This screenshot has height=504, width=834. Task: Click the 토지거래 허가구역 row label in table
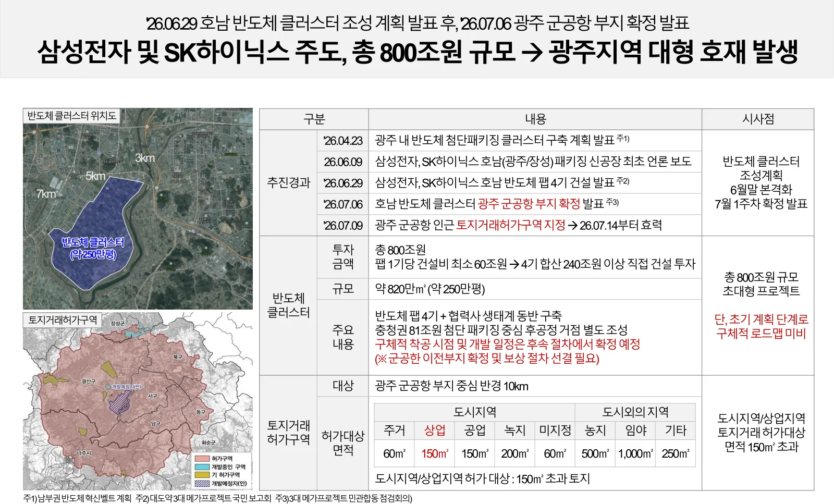click(288, 433)
